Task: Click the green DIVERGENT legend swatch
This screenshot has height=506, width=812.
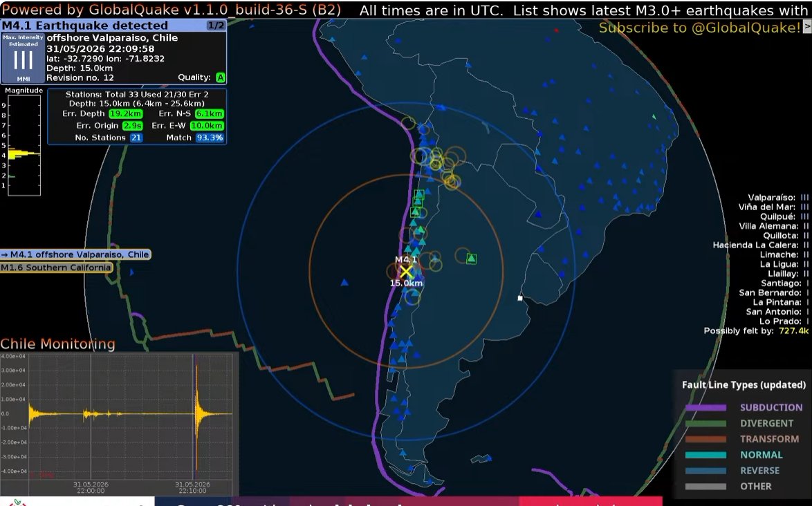Action: coord(705,423)
